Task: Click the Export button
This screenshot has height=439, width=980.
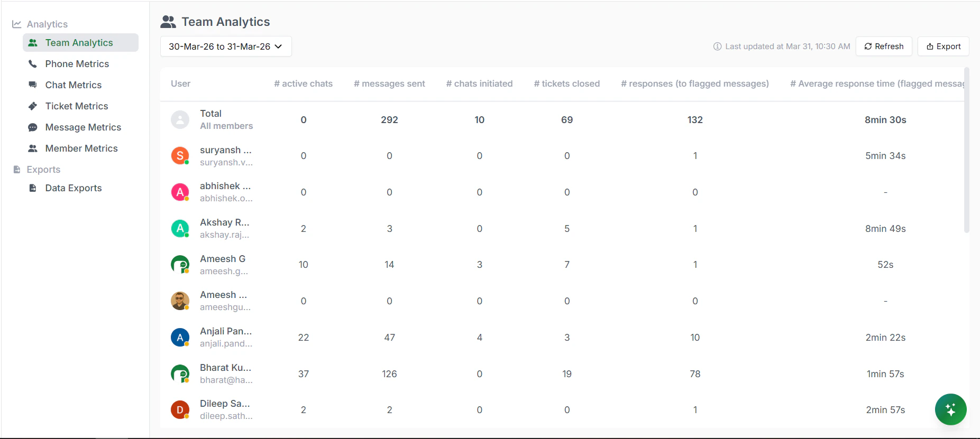Action: [x=943, y=46]
